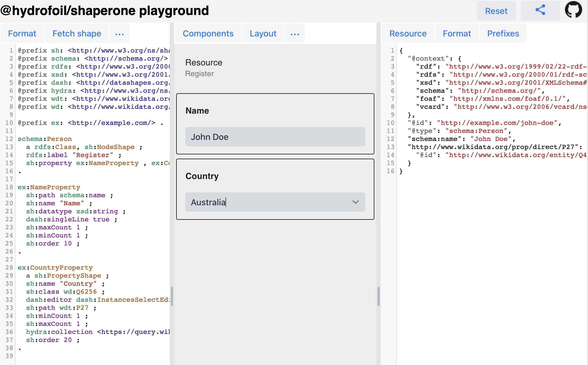
Task: Click the Format tab in right panel
Action: 457,33
